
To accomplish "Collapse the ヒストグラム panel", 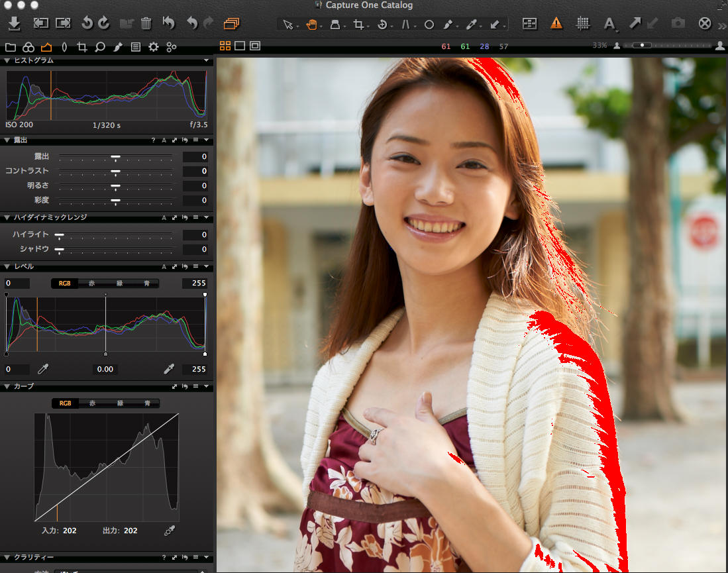I will coord(7,60).
